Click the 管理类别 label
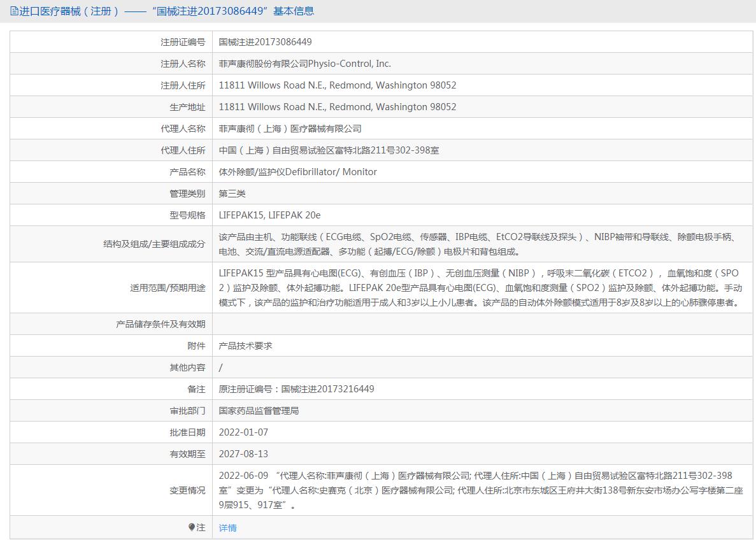The image size is (756, 540). [x=187, y=194]
